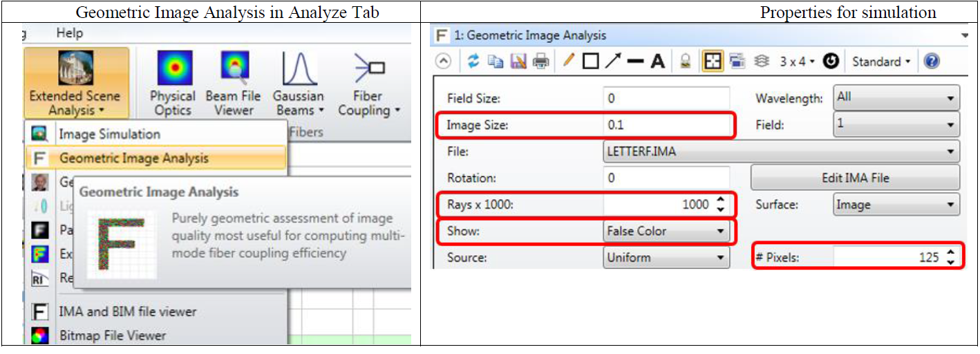Toggle the window lock icon

[686, 62]
